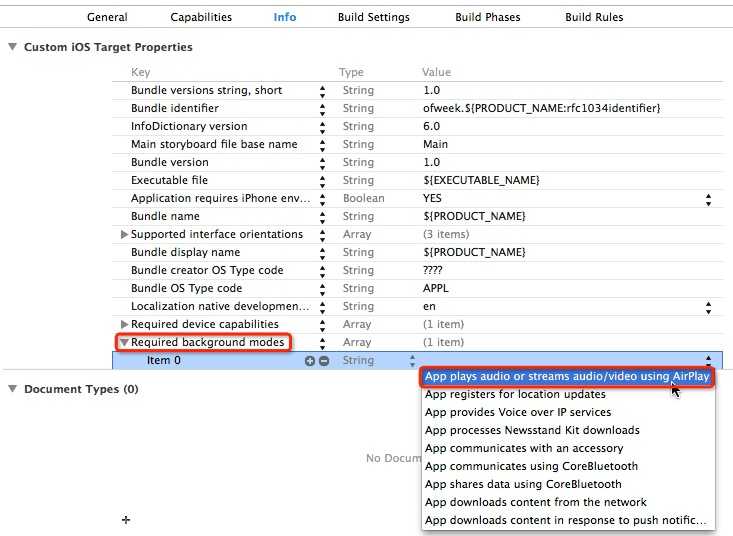Choose App plays audio or streams audio/video using AirPlay

[x=567, y=377]
